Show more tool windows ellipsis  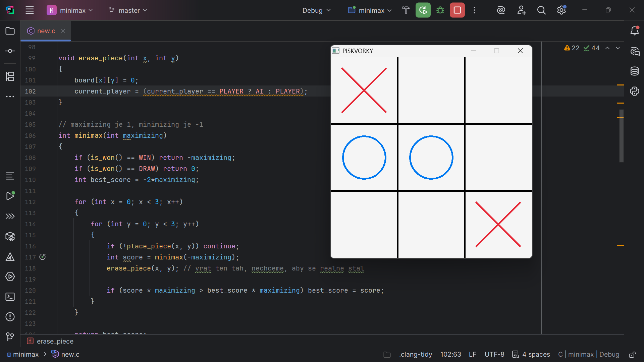[x=10, y=97]
